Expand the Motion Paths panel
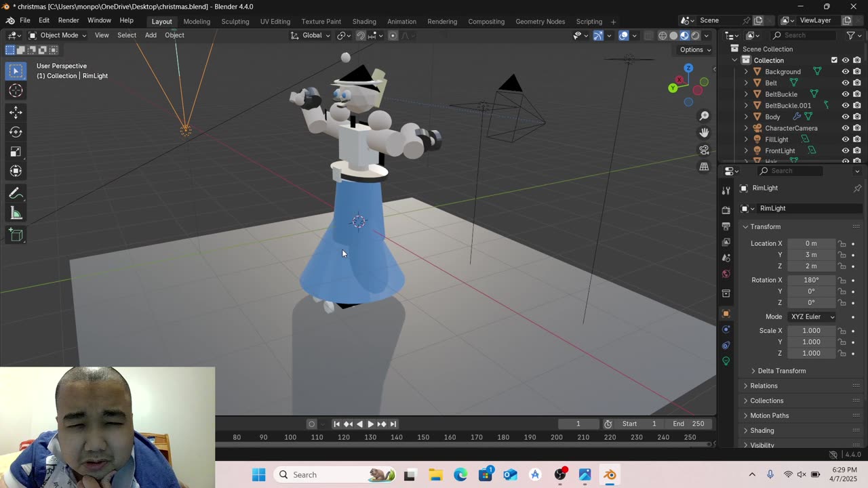The height and width of the screenshot is (488, 868). 769,415
